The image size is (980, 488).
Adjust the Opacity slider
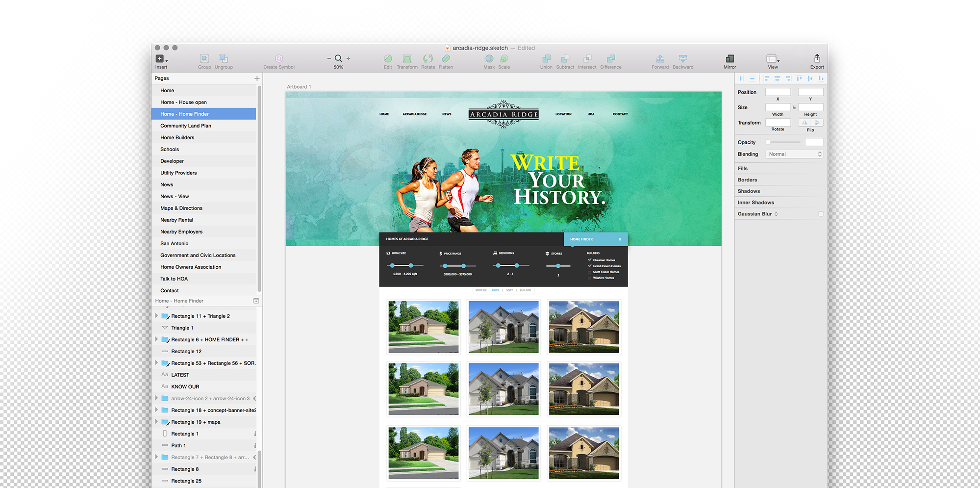(x=783, y=142)
